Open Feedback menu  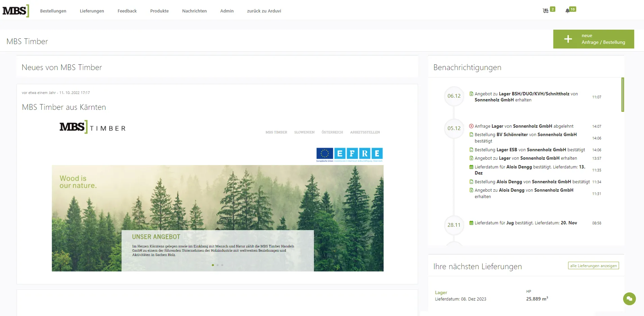coord(127,11)
